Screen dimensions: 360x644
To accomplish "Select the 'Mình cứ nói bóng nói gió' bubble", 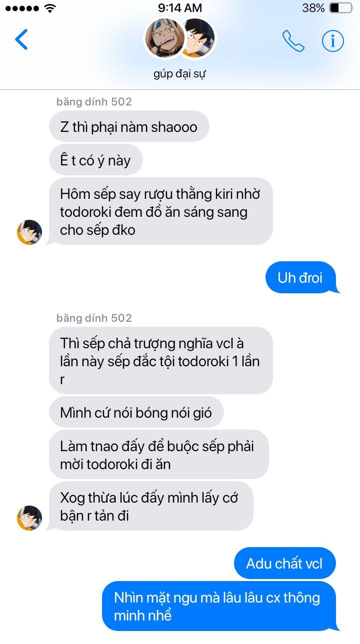I will pyautogui.click(x=136, y=412).
